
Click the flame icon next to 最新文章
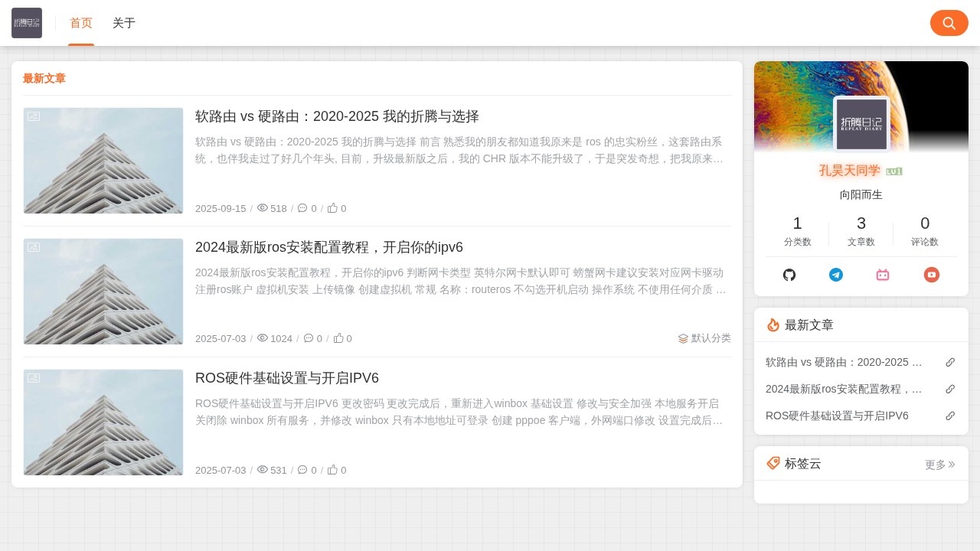point(773,325)
